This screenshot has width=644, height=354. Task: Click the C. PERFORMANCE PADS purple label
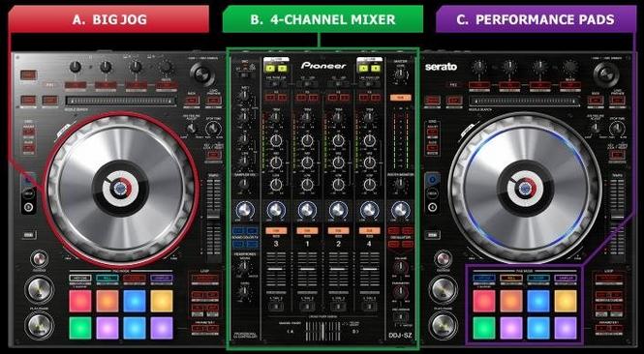pos(536,19)
